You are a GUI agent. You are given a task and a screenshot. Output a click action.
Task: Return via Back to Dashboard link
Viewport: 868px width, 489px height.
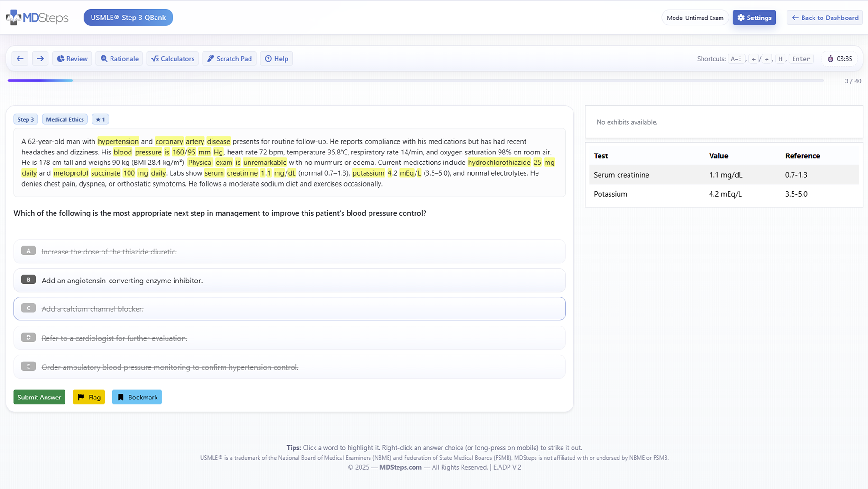click(x=824, y=18)
